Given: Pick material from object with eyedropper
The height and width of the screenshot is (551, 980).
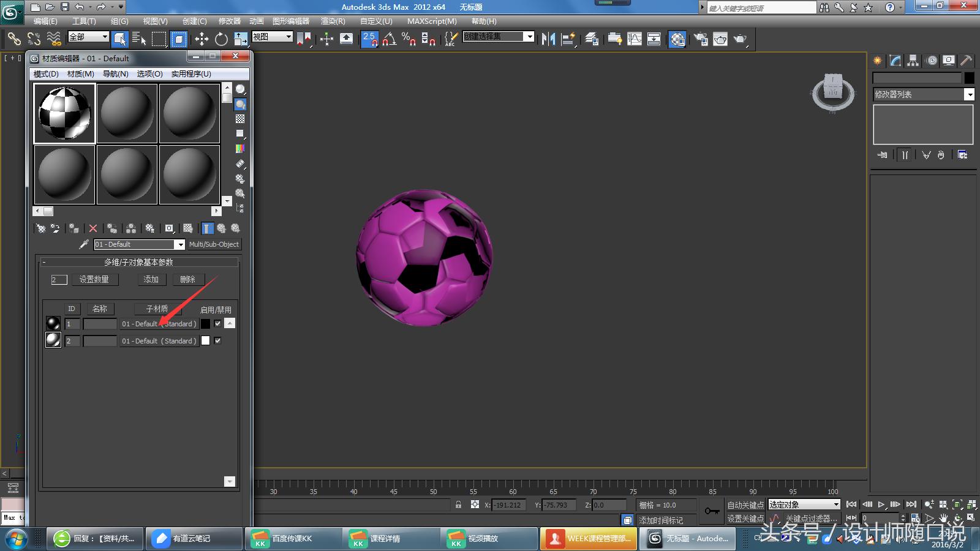Looking at the screenshot, I should coord(84,244).
